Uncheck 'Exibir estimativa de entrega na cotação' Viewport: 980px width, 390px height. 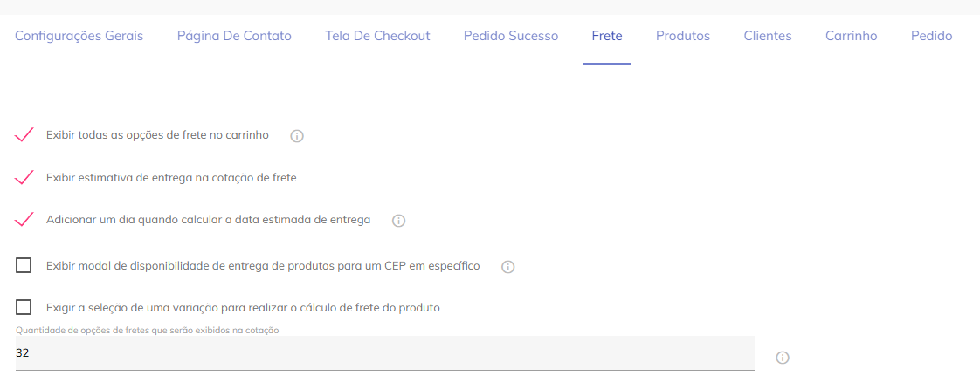click(x=24, y=177)
